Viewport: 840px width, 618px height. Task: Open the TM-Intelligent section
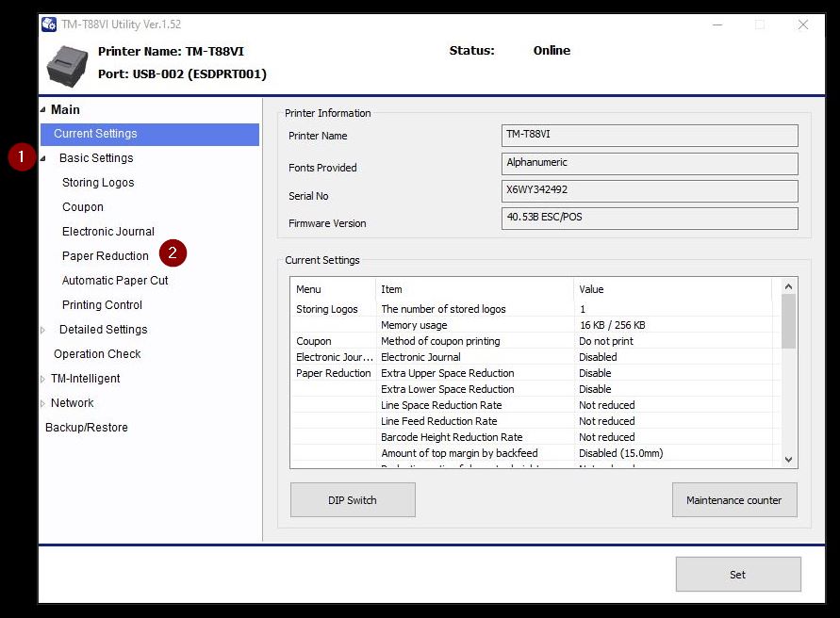[x=85, y=379]
